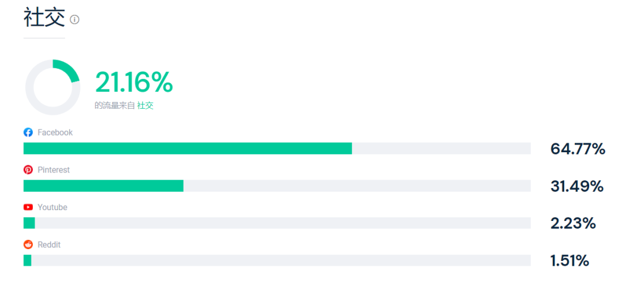Image resolution: width=644 pixels, height=286 pixels.
Task: Click the Youtube logo icon
Action: point(28,207)
